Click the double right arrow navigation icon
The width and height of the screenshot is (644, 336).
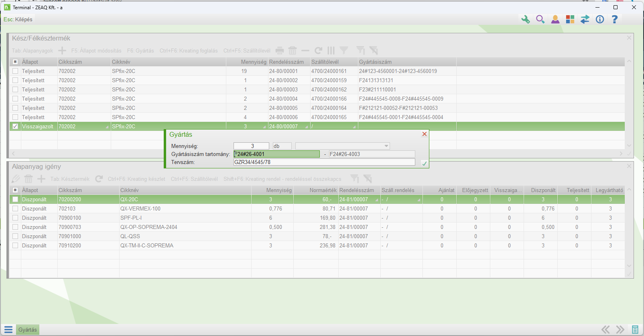(620, 330)
